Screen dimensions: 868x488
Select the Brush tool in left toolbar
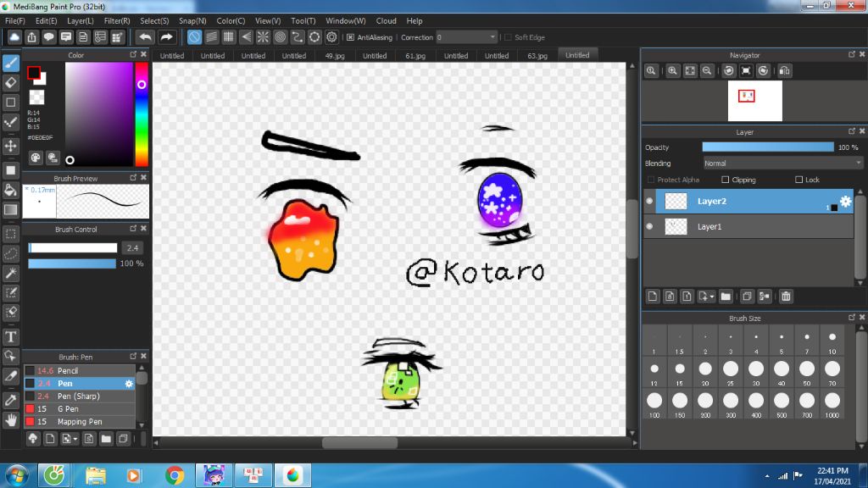(11, 63)
